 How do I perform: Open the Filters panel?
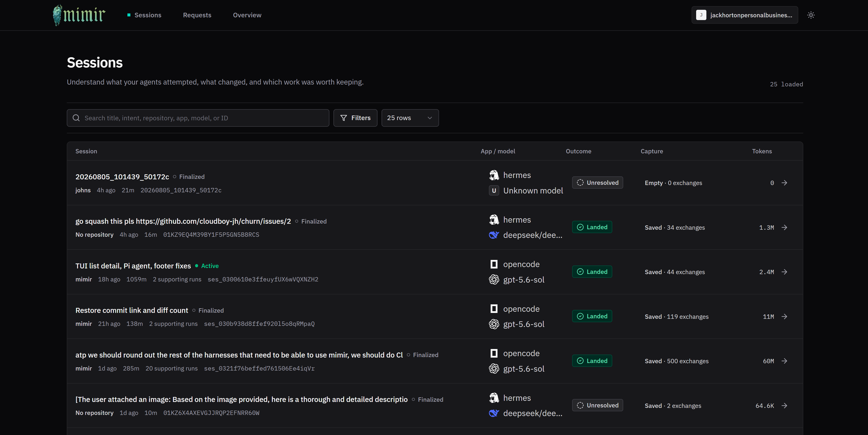[355, 118]
